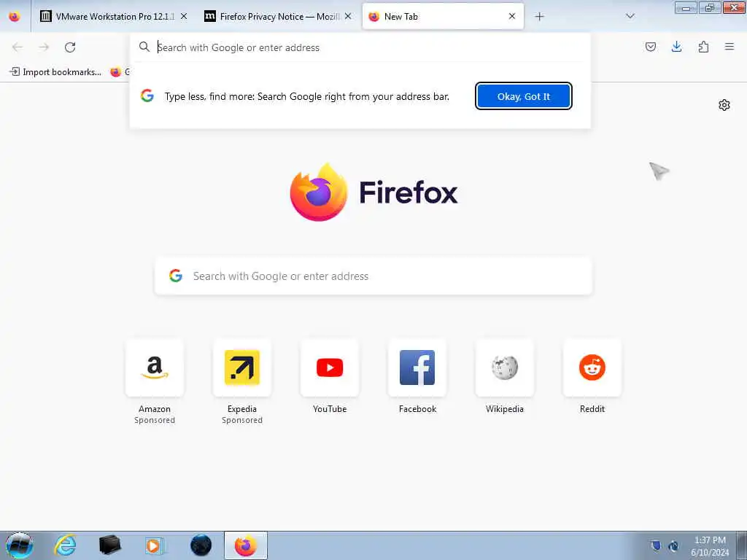Reload the current page
Screen dimensions: 747x560
pyautogui.click(x=70, y=47)
